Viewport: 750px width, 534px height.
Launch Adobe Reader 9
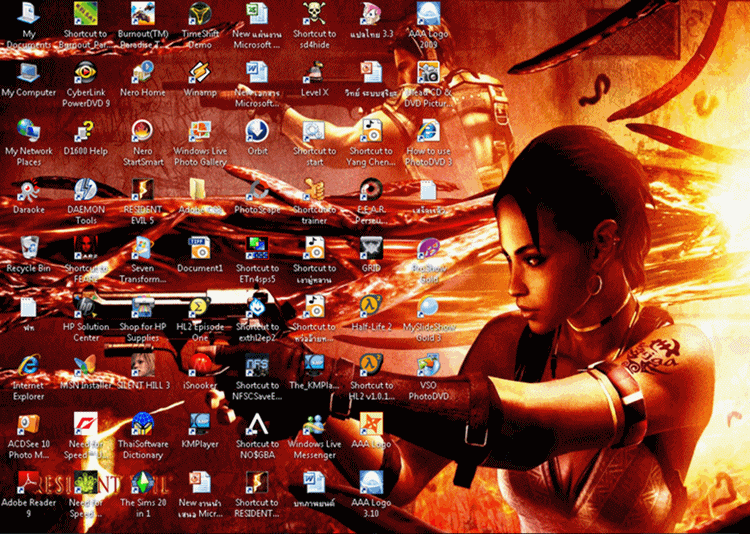click(x=28, y=482)
